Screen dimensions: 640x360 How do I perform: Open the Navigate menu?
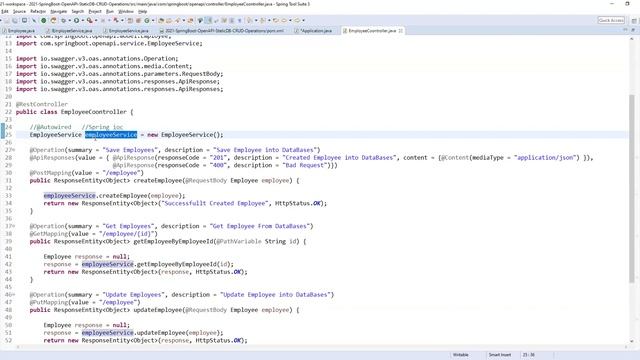58,11
